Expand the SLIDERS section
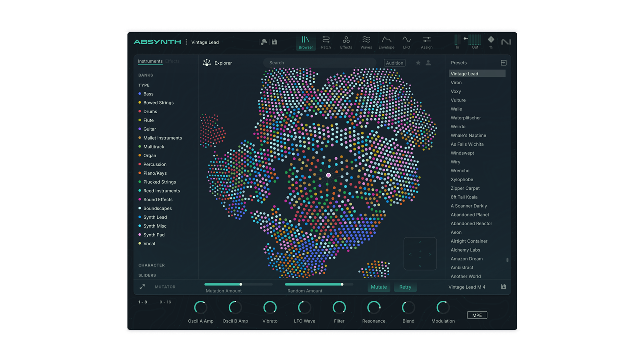The width and height of the screenshot is (644, 362). pyautogui.click(x=147, y=275)
